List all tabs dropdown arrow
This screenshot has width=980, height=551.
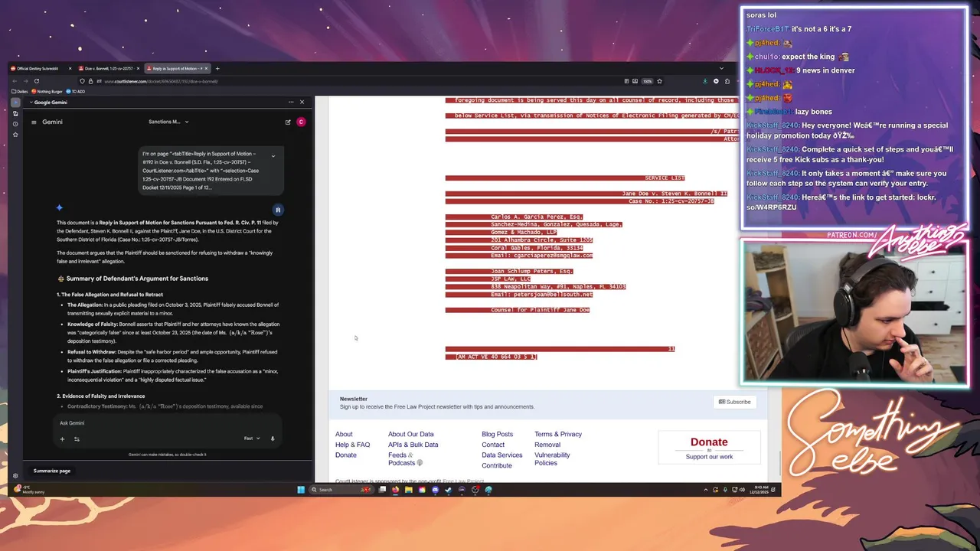click(x=721, y=69)
